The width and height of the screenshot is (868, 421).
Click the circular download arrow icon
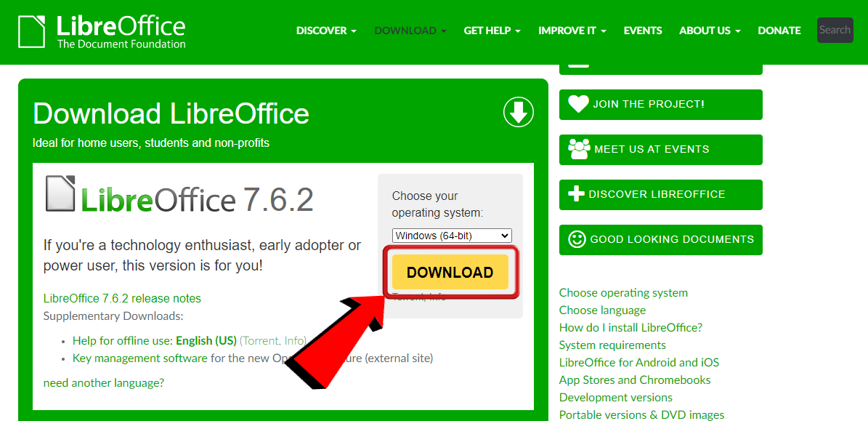point(518,112)
